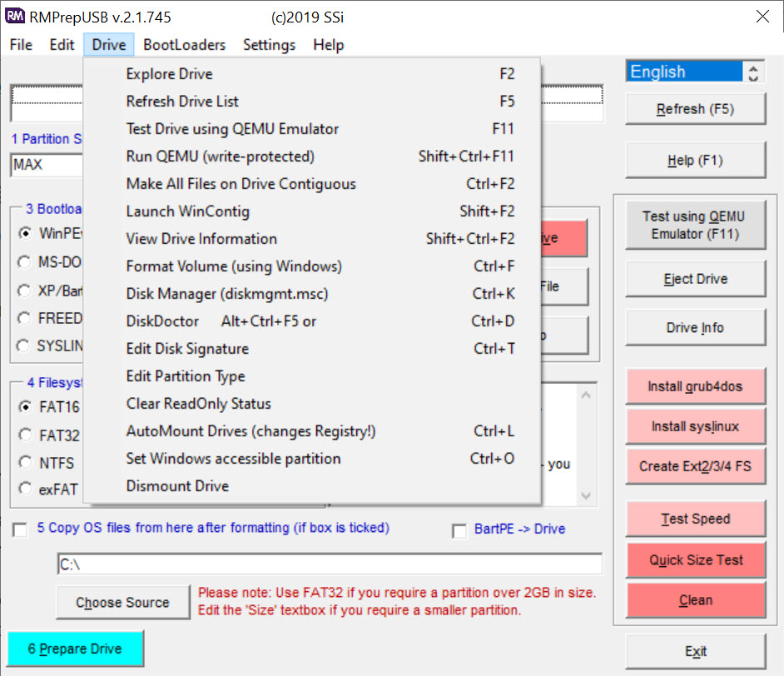Click the Eject Drive button
The width and height of the screenshot is (784, 676).
pos(696,279)
